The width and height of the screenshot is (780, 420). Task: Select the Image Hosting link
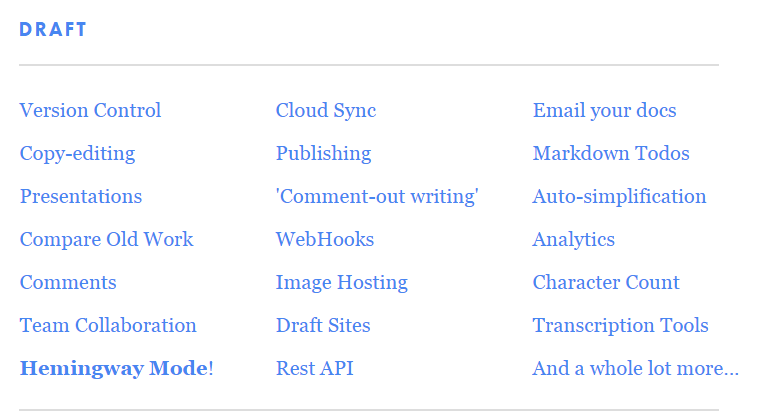tap(342, 283)
